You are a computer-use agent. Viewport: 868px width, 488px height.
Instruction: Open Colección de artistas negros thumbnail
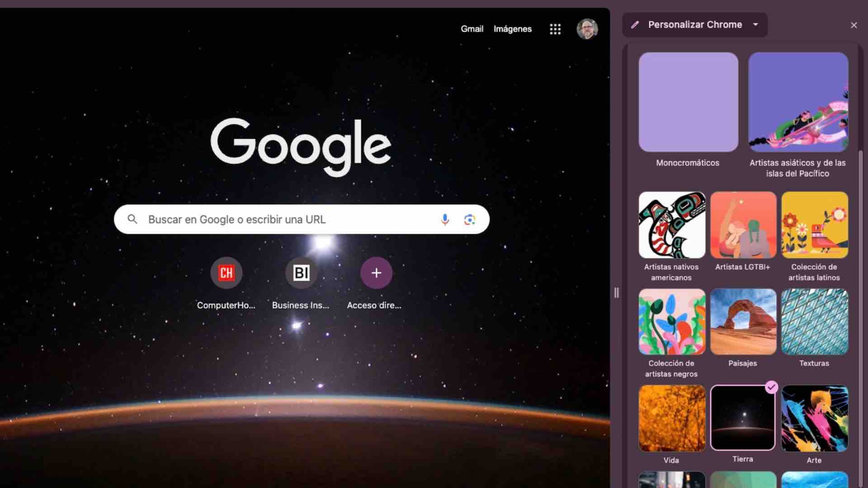tap(672, 322)
